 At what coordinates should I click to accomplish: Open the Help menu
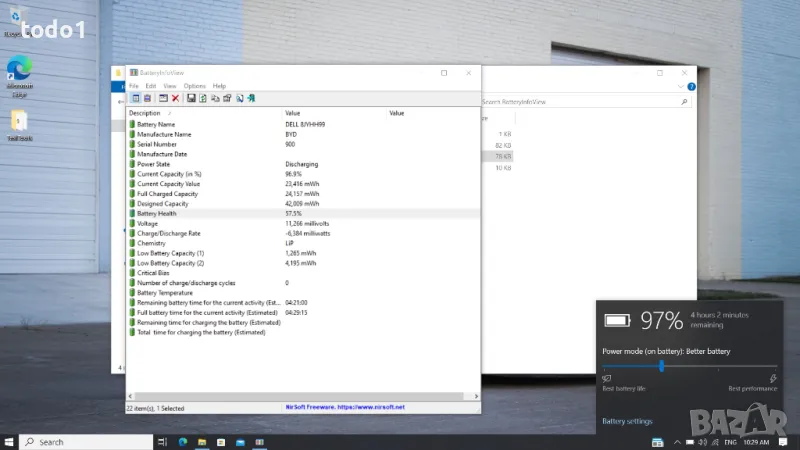tap(219, 86)
